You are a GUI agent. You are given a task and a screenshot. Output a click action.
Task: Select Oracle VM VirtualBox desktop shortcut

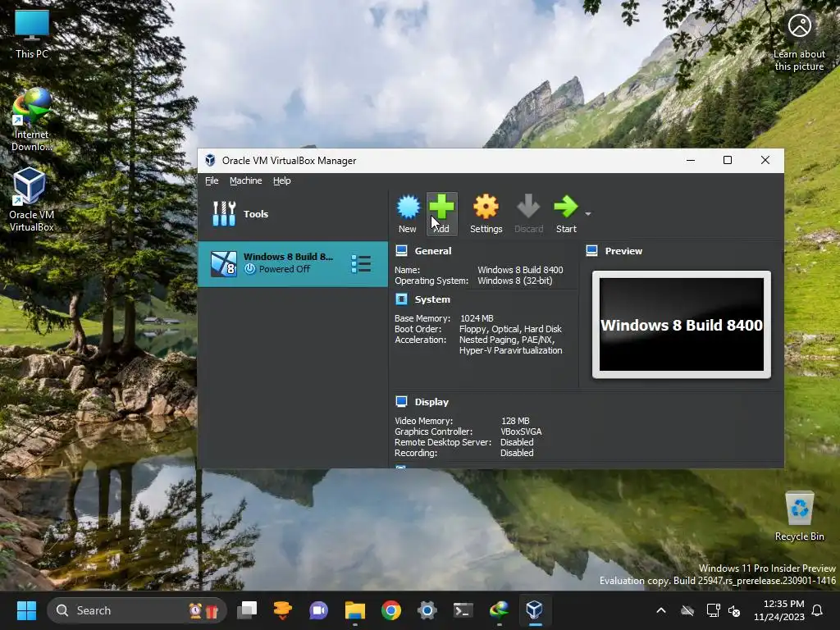click(x=32, y=199)
